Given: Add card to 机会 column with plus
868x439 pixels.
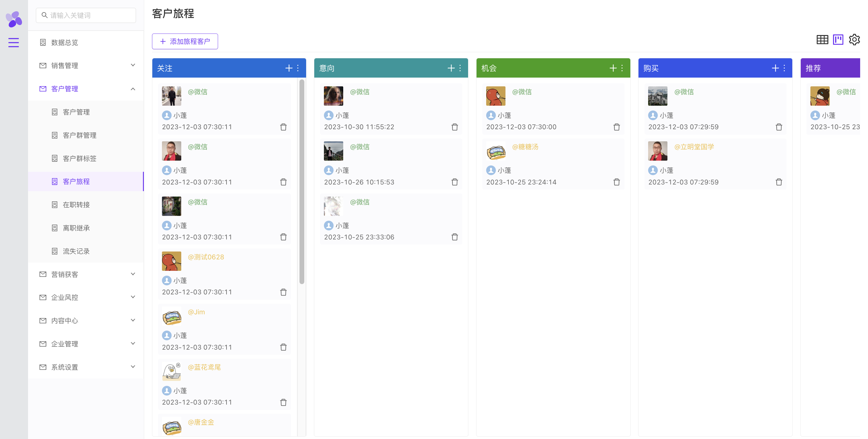Looking at the screenshot, I should coord(613,68).
